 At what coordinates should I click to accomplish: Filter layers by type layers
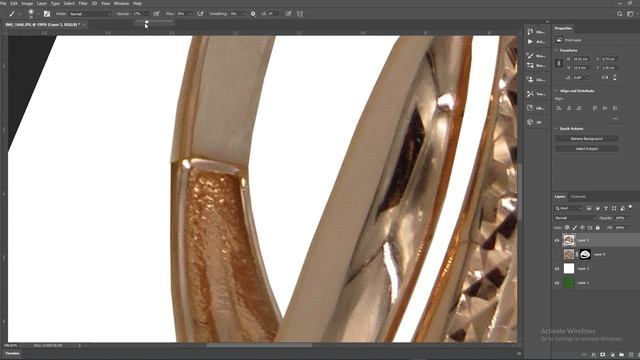click(606, 208)
